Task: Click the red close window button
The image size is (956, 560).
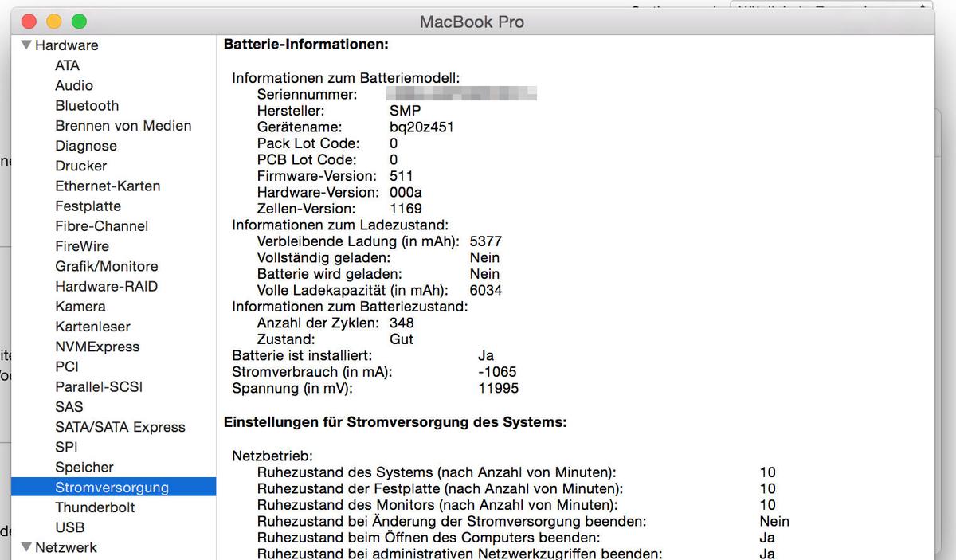Action: point(29,22)
